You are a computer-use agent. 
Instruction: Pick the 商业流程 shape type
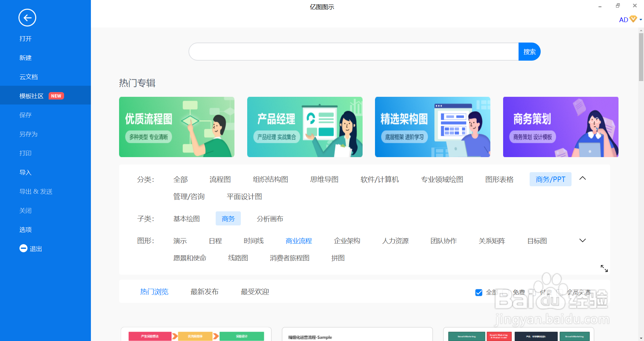click(x=299, y=241)
